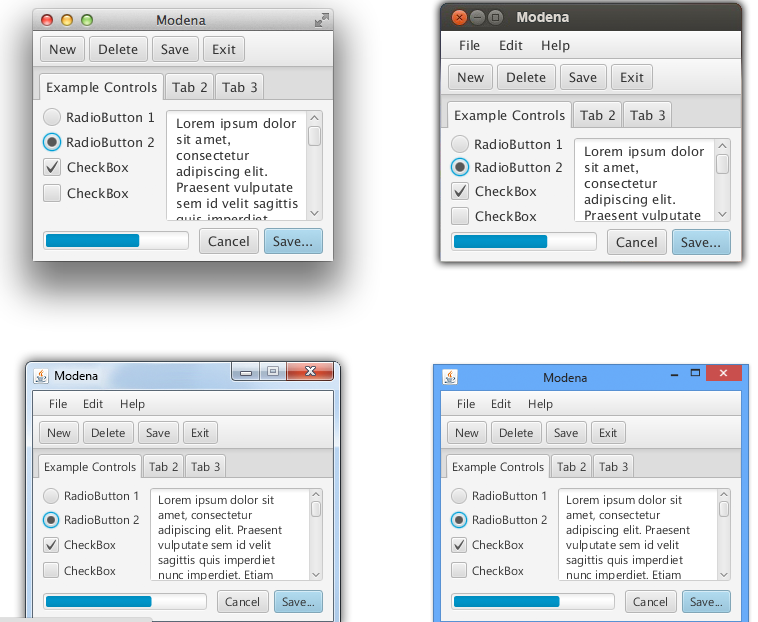The width and height of the screenshot is (758, 622).
Task: Click the progress bar in Ubuntu Modena window
Action: coord(524,242)
